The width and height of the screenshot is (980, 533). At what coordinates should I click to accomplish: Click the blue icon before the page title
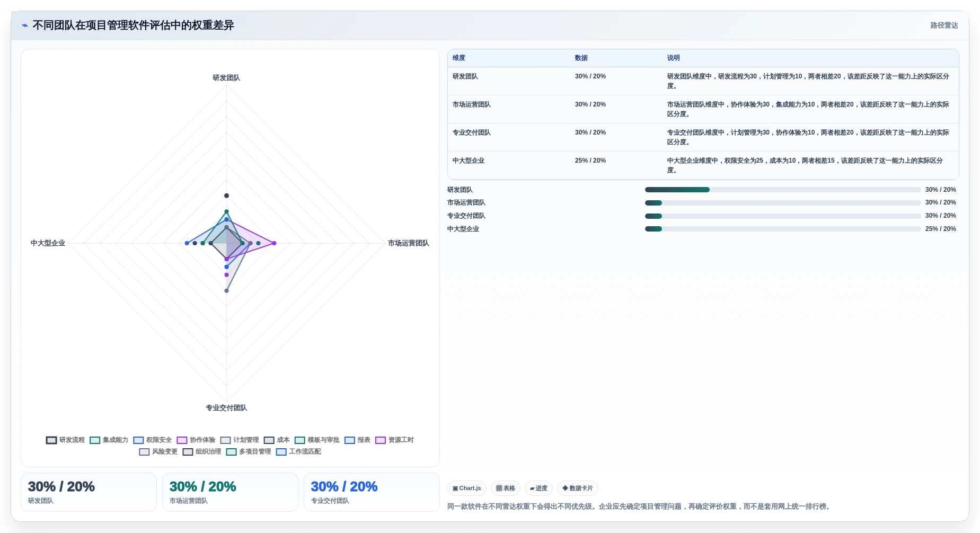[25, 25]
